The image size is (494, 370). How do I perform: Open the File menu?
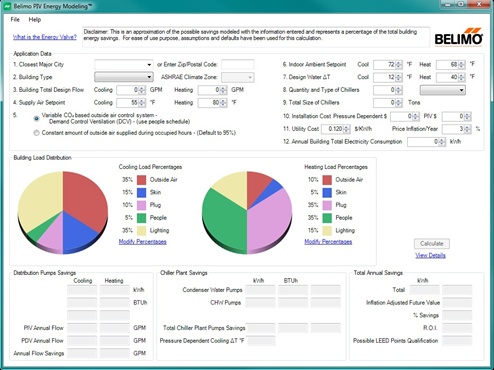point(15,19)
